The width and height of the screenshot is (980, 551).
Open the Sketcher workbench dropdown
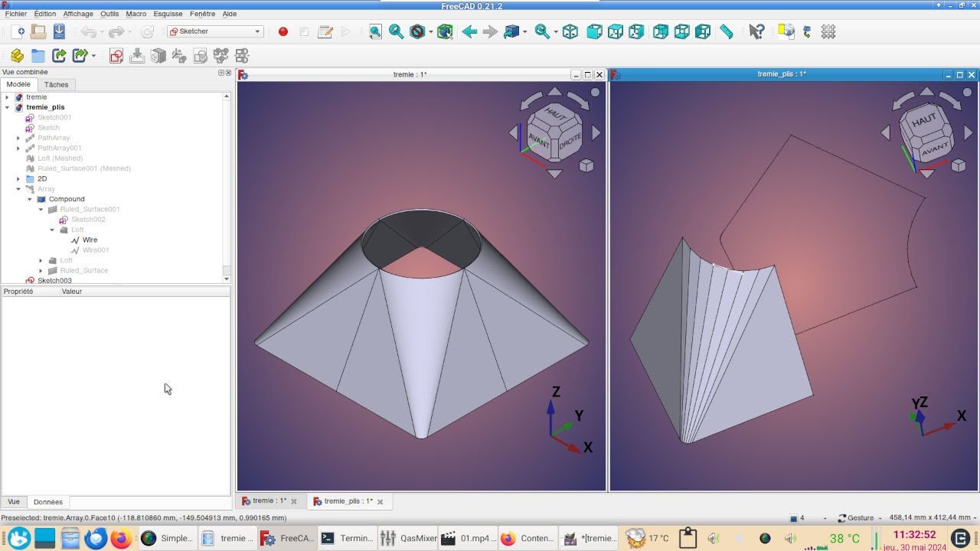(x=215, y=31)
